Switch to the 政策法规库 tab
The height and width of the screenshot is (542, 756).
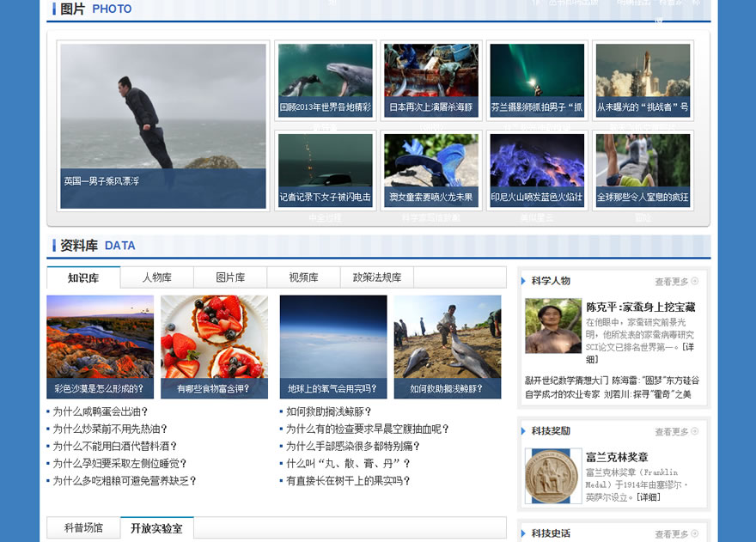pyautogui.click(x=377, y=277)
